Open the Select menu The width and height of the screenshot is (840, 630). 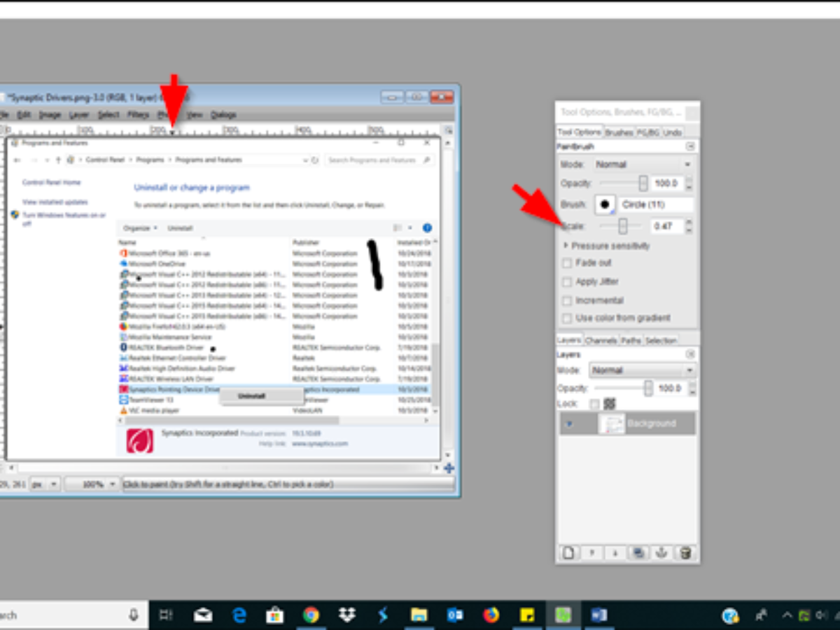(x=108, y=114)
